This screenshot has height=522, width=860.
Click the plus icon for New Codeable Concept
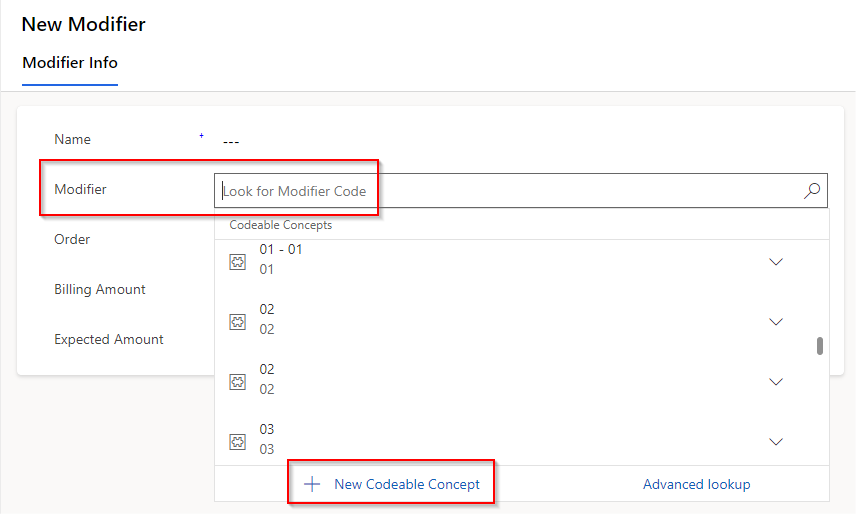pyautogui.click(x=312, y=484)
